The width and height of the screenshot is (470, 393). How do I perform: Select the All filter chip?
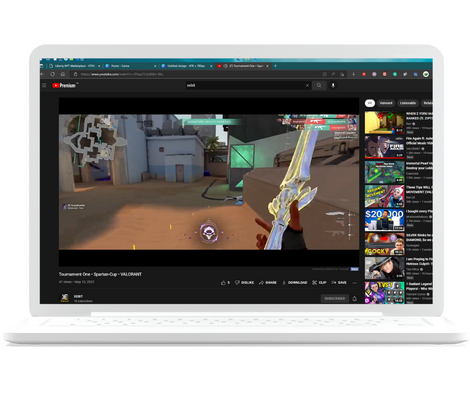pyautogui.click(x=369, y=103)
